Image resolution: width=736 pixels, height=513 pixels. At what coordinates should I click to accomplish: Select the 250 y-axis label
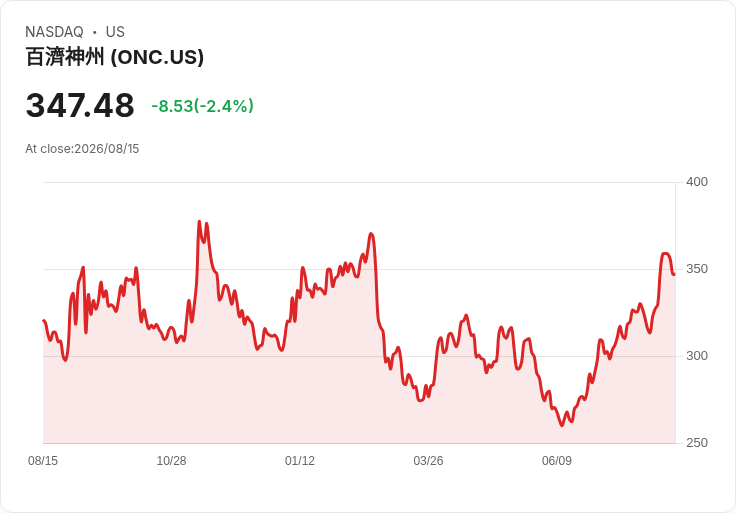[x=697, y=443]
